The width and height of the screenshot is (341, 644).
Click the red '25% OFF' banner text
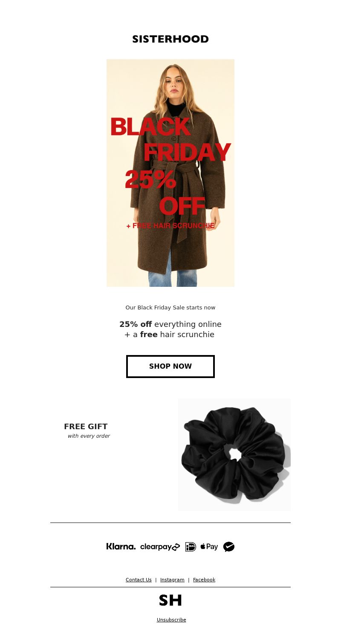pyautogui.click(x=165, y=193)
